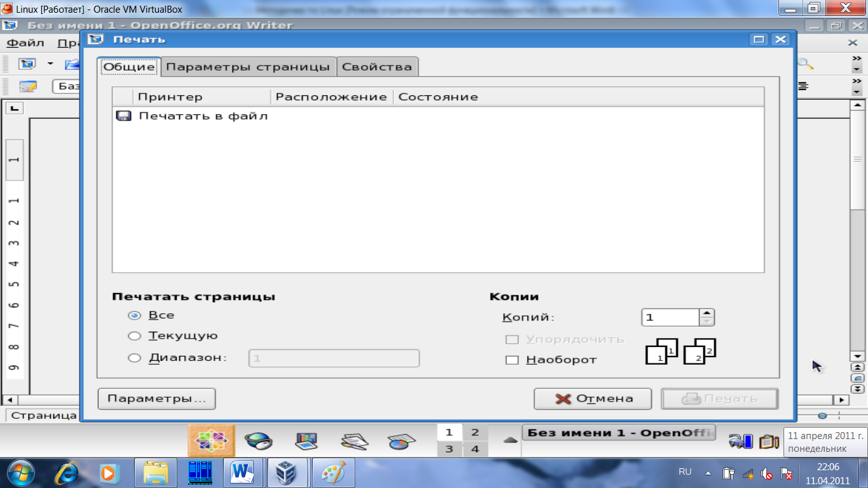Open the New document dropdown arrow in Writer
Viewport: 868px width, 488px height.
point(50,64)
